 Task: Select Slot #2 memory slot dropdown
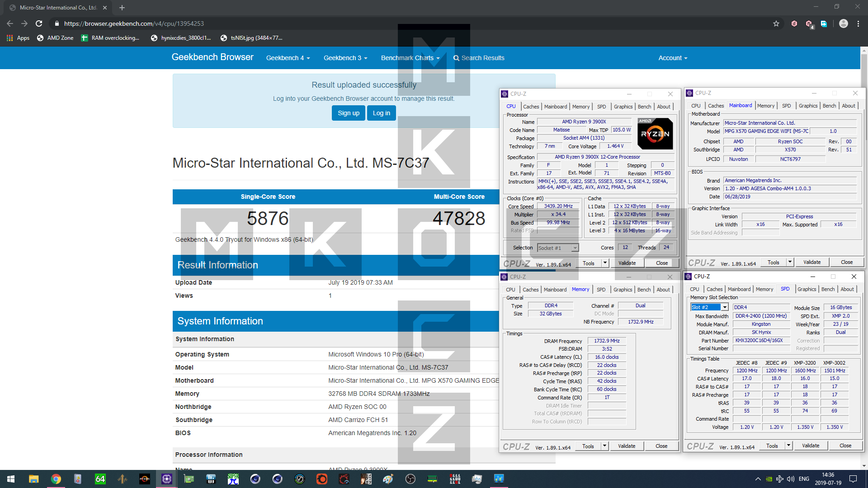709,307
